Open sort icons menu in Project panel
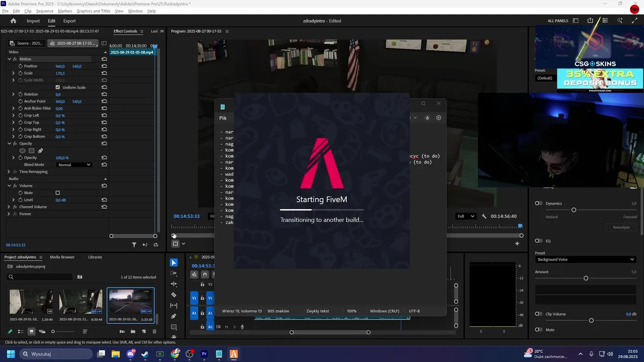The width and height of the screenshot is (644, 362). [85, 331]
